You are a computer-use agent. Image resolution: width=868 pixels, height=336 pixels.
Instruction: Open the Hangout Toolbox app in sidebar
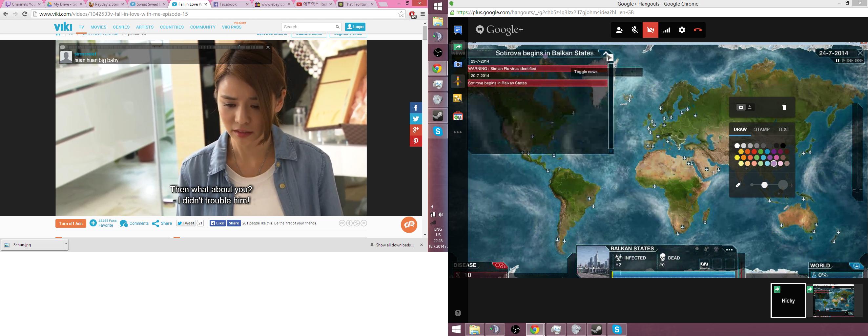coord(458,116)
